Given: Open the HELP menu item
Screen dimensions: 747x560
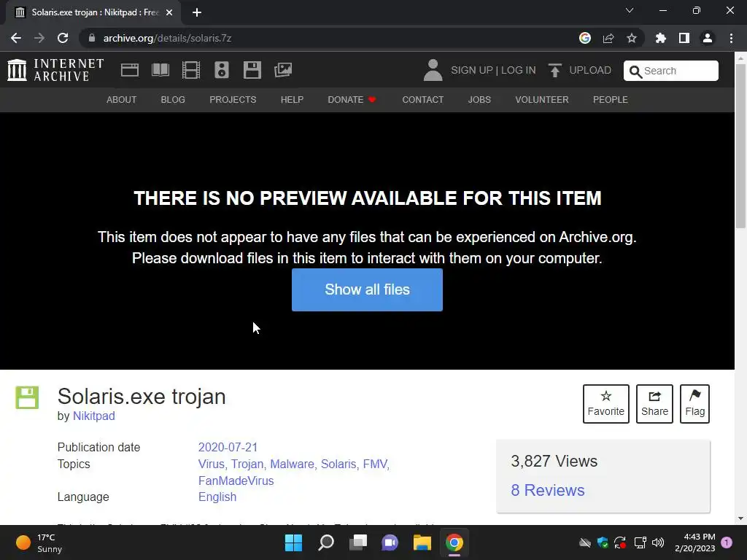Looking at the screenshot, I should [292, 99].
